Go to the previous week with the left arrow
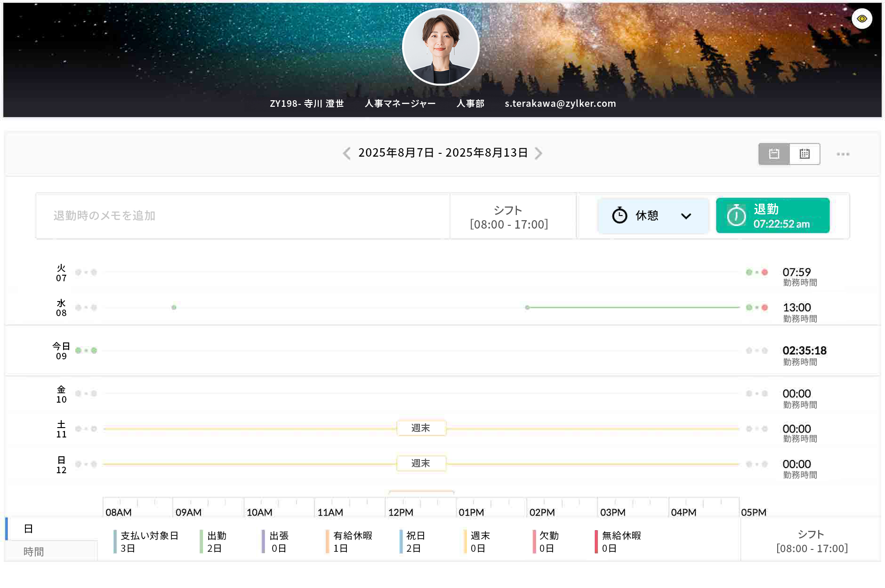The image size is (885, 588). pos(347,153)
